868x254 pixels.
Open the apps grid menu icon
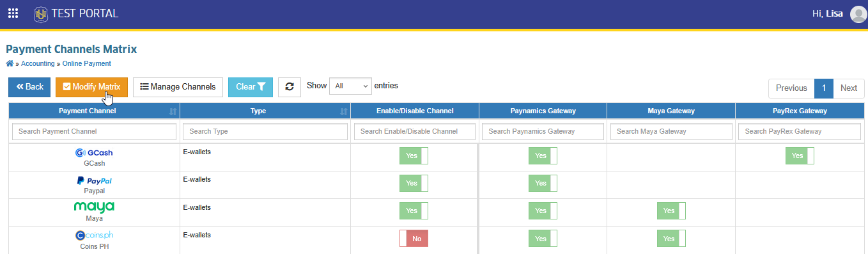13,13
